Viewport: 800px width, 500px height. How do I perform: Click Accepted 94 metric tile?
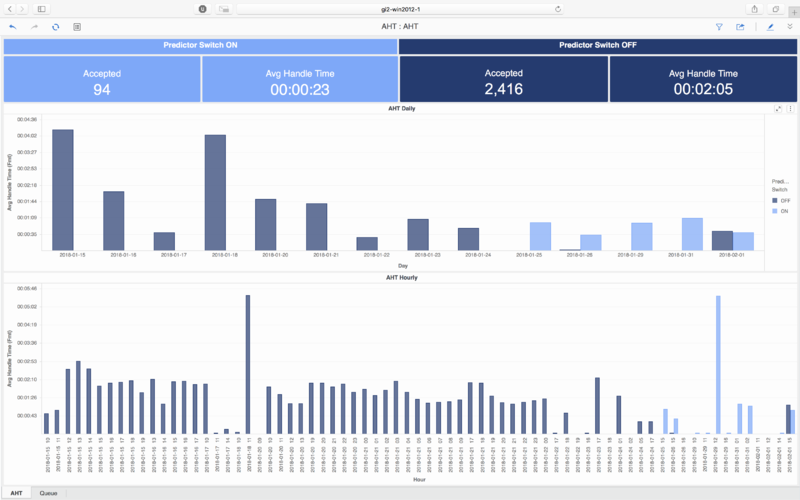101,80
